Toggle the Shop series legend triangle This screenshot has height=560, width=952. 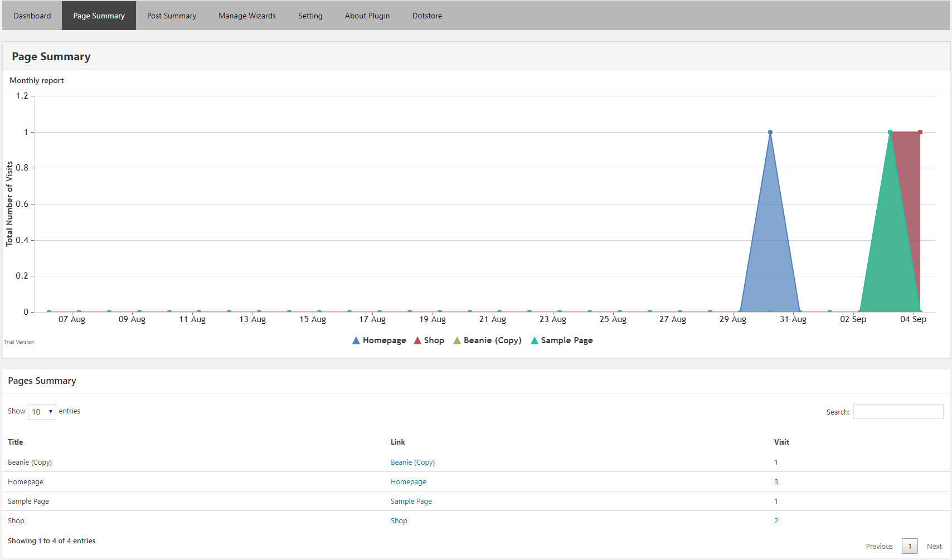click(x=417, y=340)
